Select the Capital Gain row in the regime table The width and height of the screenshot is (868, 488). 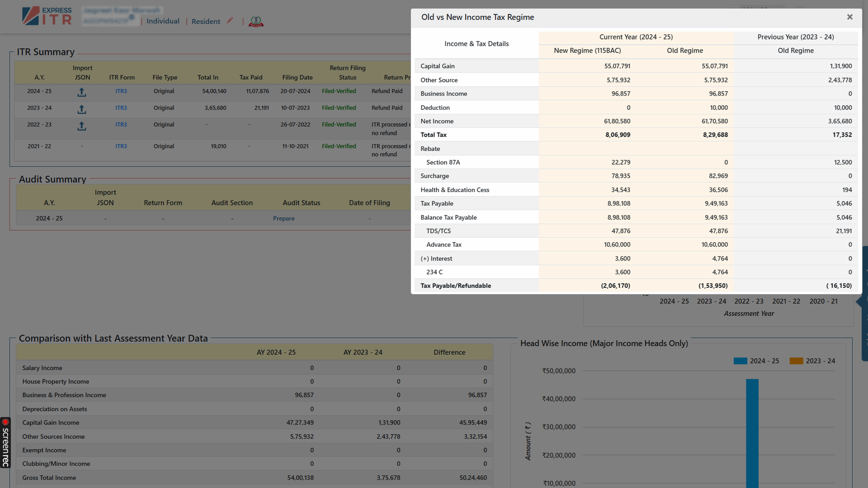tap(437, 66)
